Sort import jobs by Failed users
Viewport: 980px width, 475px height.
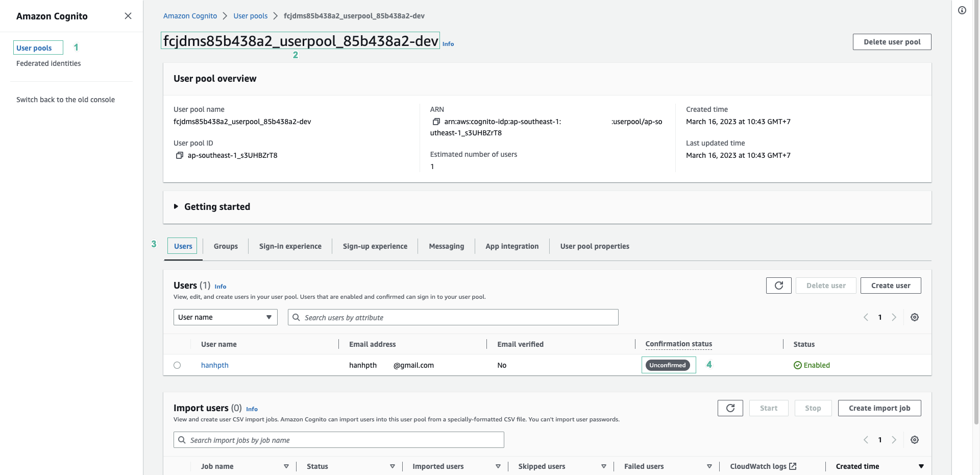click(x=709, y=466)
